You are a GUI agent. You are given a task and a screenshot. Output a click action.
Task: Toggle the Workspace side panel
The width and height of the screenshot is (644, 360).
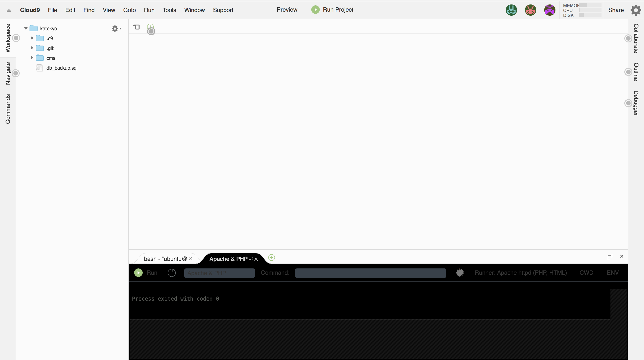click(x=8, y=38)
